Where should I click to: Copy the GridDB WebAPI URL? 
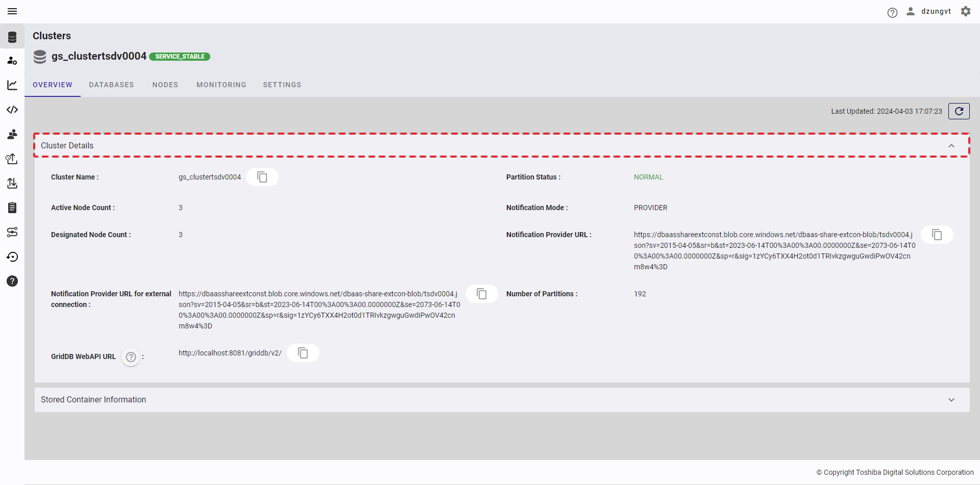(303, 353)
